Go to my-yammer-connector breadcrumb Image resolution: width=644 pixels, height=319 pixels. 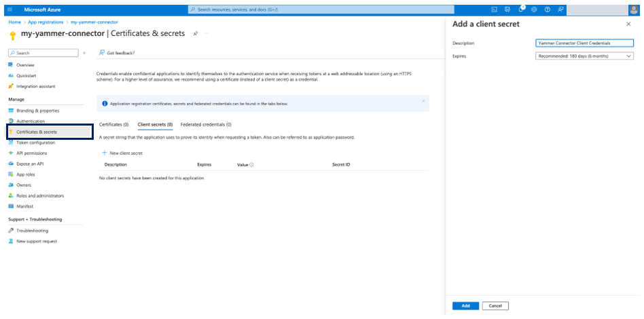pyautogui.click(x=94, y=22)
